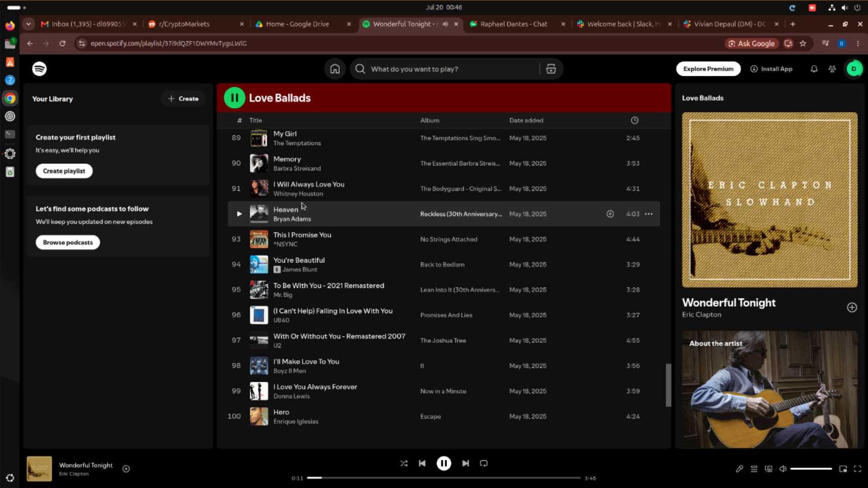Click Install App
Image resolution: width=868 pixels, height=488 pixels.
click(771, 69)
